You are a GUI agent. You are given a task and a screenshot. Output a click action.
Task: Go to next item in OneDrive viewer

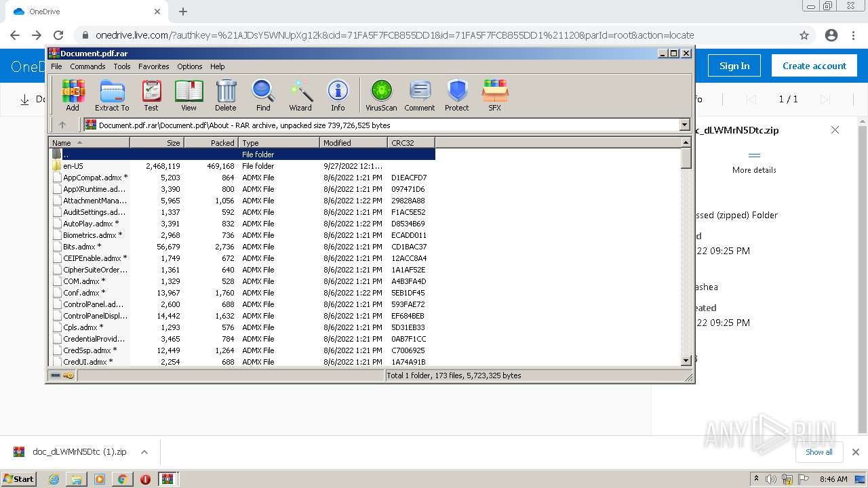[x=825, y=100]
